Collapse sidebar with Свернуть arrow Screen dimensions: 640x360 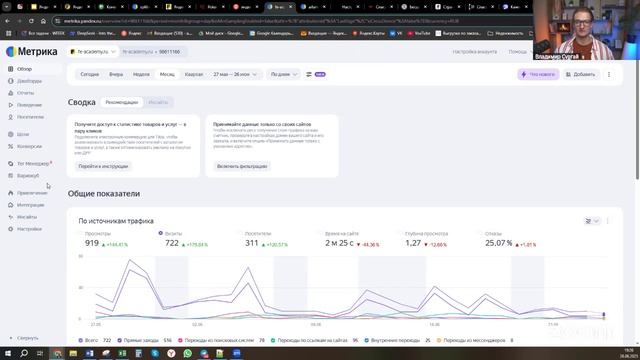(x=11, y=338)
